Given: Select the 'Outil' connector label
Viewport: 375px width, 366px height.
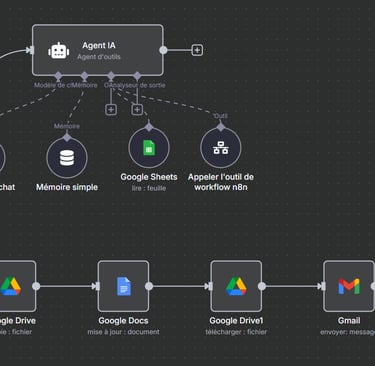Looking at the screenshot, I should [x=221, y=116].
